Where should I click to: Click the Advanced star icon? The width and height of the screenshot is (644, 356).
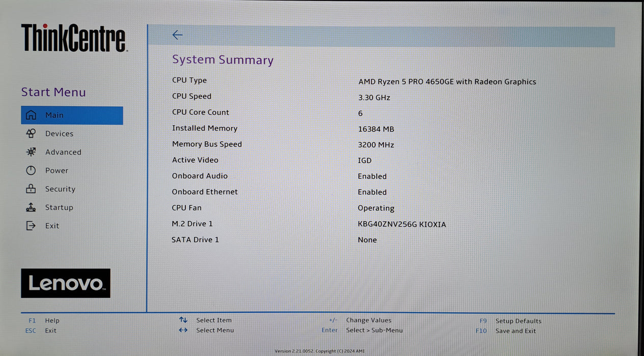(x=31, y=152)
